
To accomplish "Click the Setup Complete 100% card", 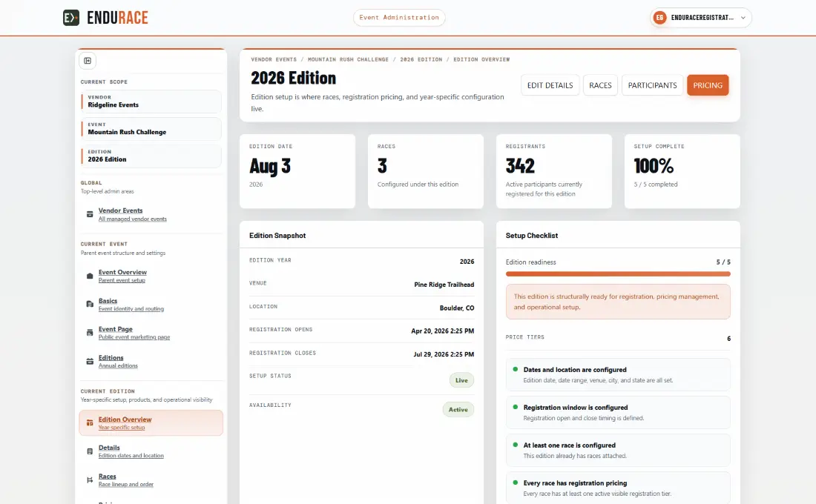I will point(682,171).
